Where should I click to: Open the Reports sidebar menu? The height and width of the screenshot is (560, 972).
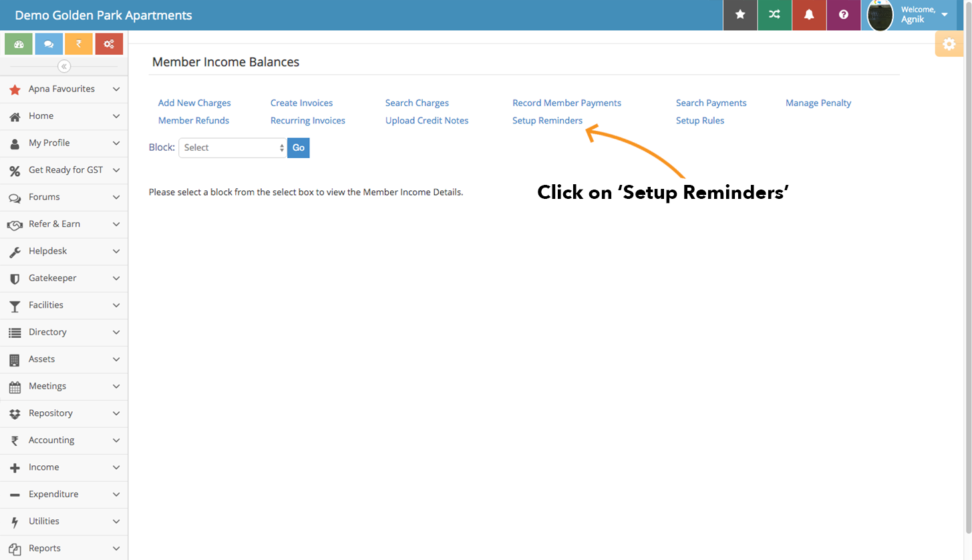click(x=45, y=548)
